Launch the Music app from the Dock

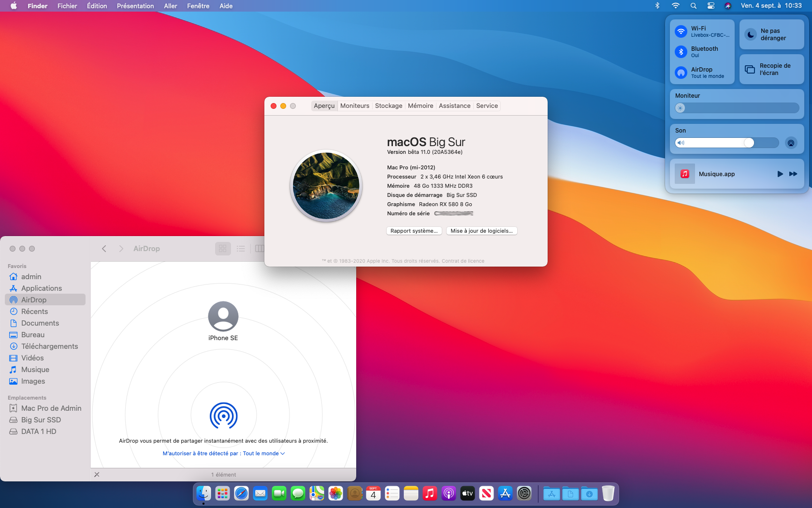pos(430,493)
